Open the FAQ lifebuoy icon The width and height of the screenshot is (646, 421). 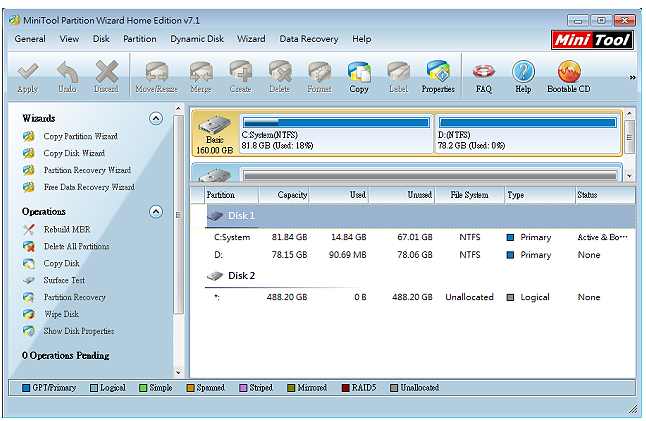[x=484, y=71]
